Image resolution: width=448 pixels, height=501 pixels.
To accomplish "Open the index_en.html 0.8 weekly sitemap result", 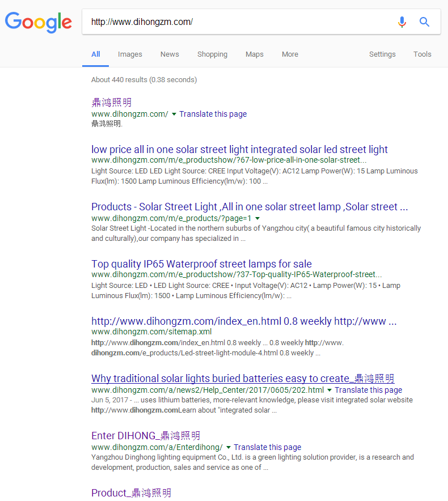I will (x=244, y=321).
